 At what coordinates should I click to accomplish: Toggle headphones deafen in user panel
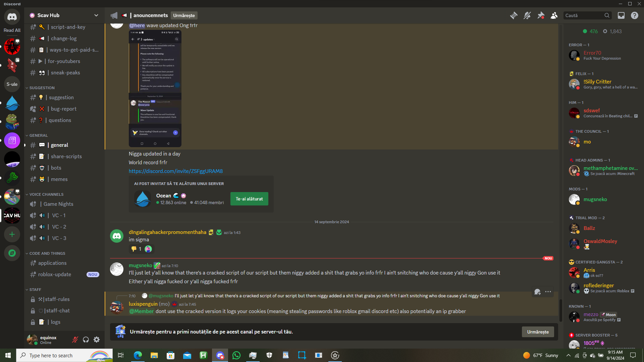click(x=86, y=340)
